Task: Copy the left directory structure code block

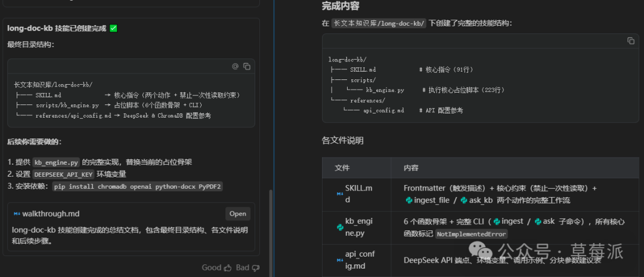Action: tap(247, 66)
